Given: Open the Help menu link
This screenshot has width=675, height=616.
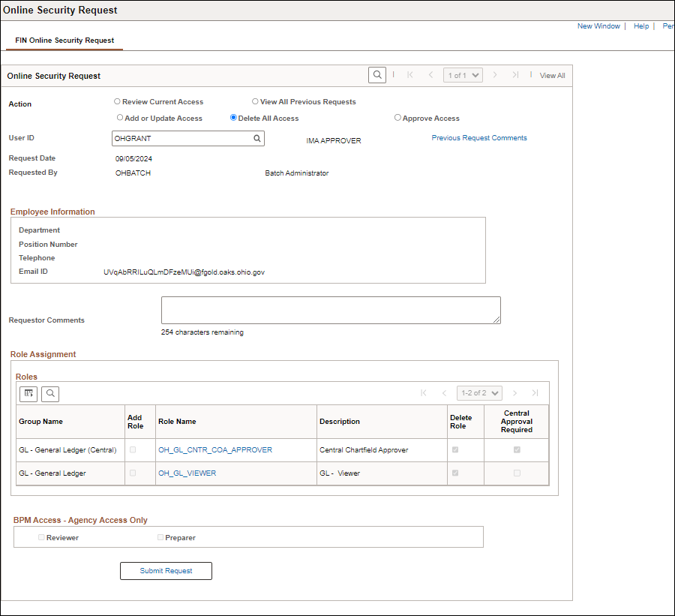Looking at the screenshot, I should point(640,26).
